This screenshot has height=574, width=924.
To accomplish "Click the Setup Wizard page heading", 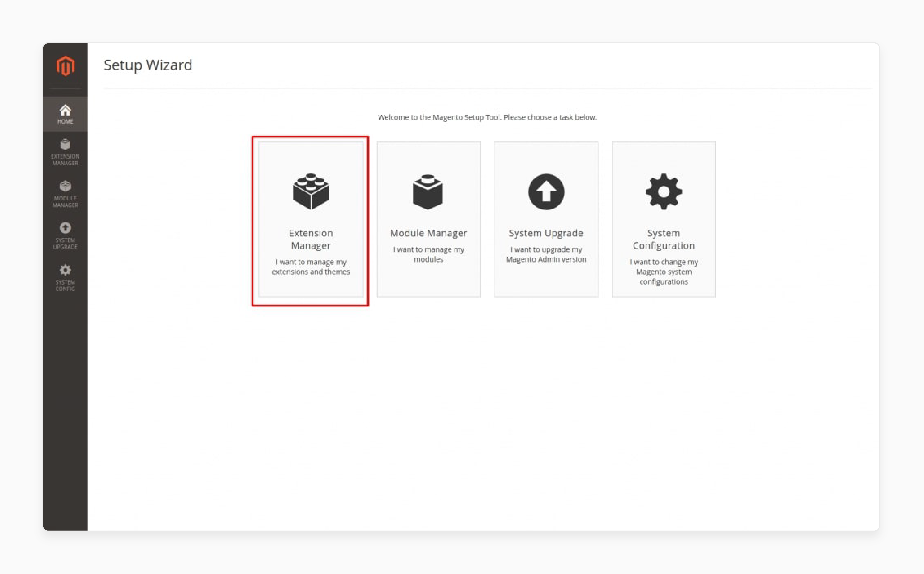I will point(148,65).
